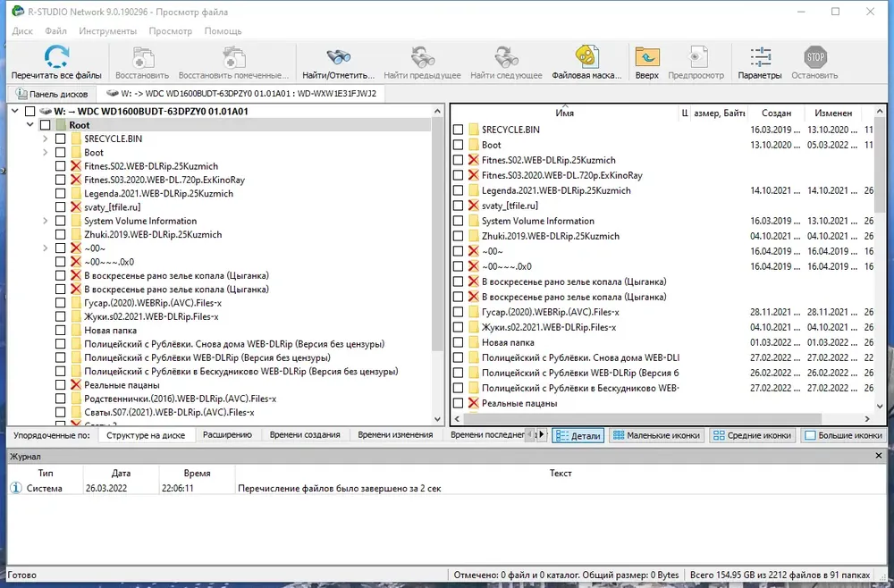Click folder icon of Новая папка in tree
The image size is (894, 588).
pyautogui.click(x=76, y=330)
